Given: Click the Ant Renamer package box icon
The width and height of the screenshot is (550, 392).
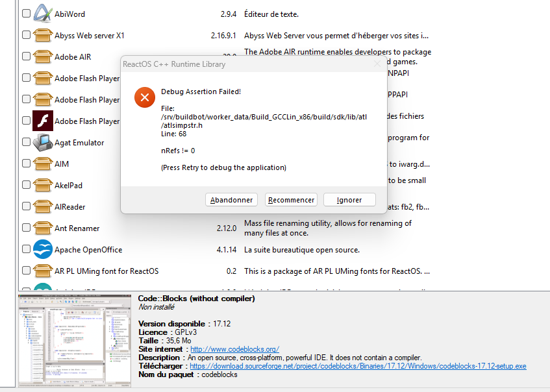Looking at the screenshot, I should [x=43, y=228].
